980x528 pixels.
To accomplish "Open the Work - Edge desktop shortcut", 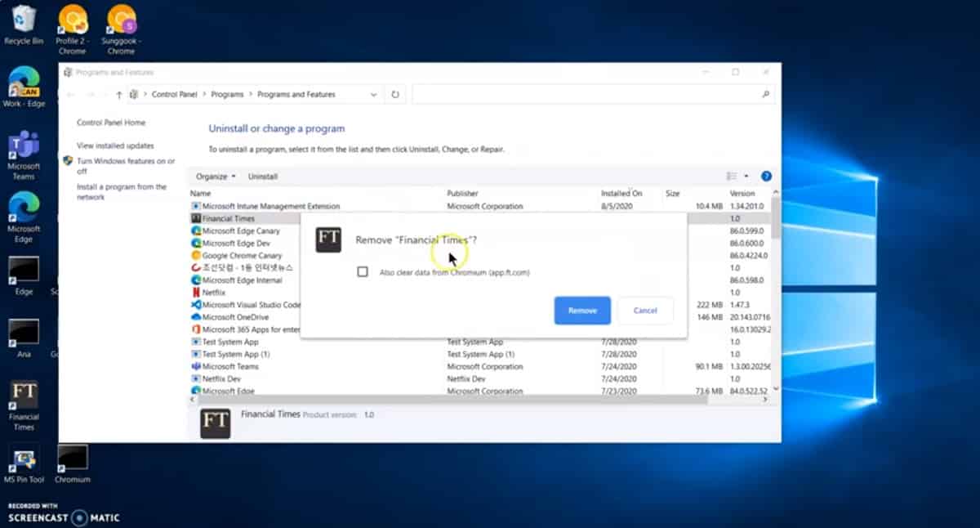I will click(x=24, y=87).
